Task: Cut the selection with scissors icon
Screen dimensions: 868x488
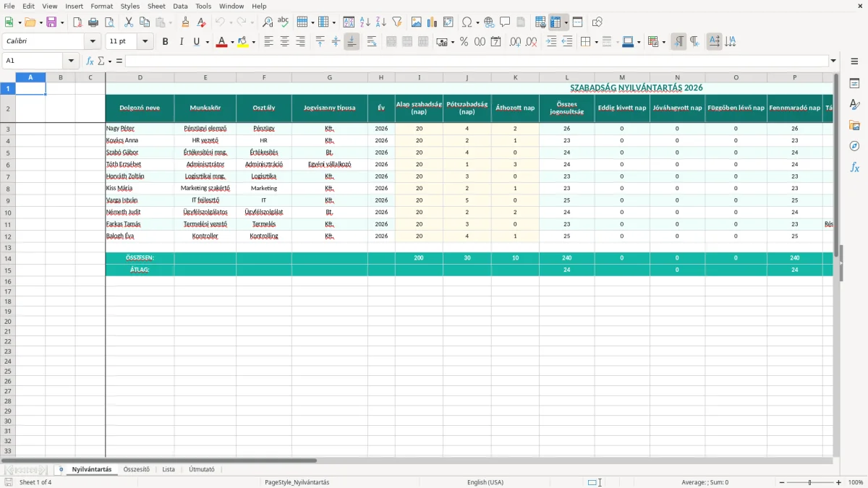Action: coord(129,22)
